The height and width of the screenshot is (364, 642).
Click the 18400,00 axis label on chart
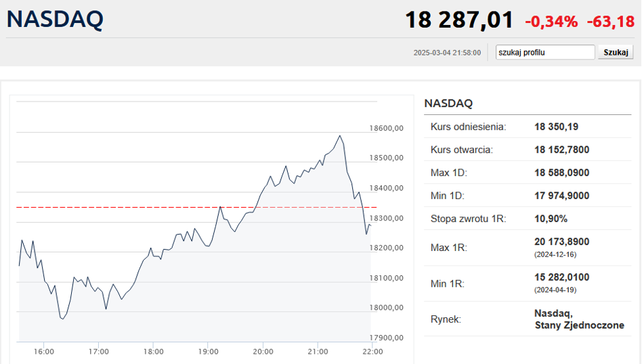point(386,188)
